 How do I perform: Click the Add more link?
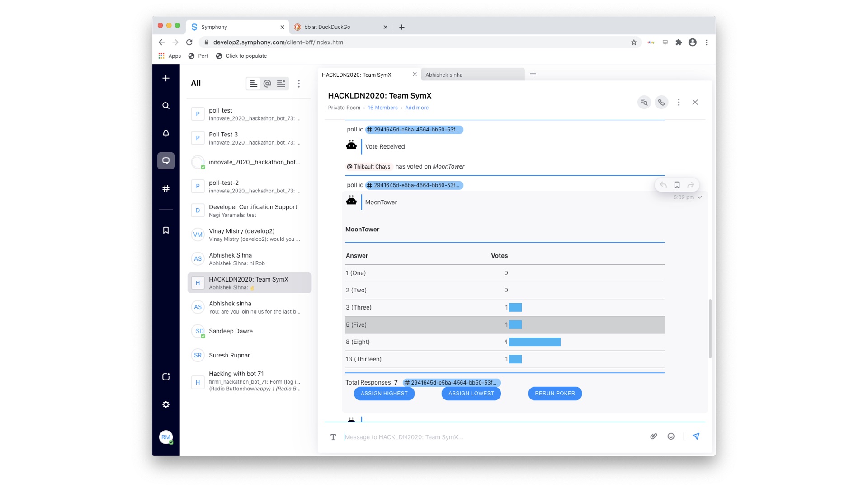(417, 108)
